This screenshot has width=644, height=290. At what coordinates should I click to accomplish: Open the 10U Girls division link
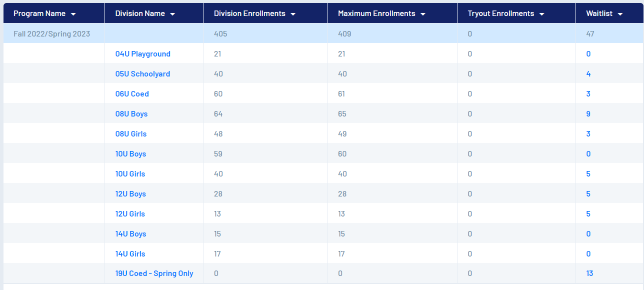coord(130,174)
